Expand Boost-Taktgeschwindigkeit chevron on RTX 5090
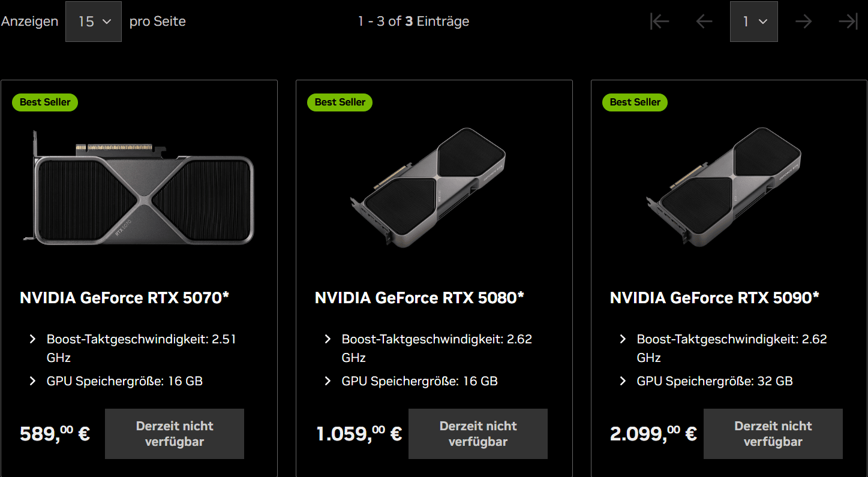The width and height of the screenshot is (868, 477). (x=623, y=340)
